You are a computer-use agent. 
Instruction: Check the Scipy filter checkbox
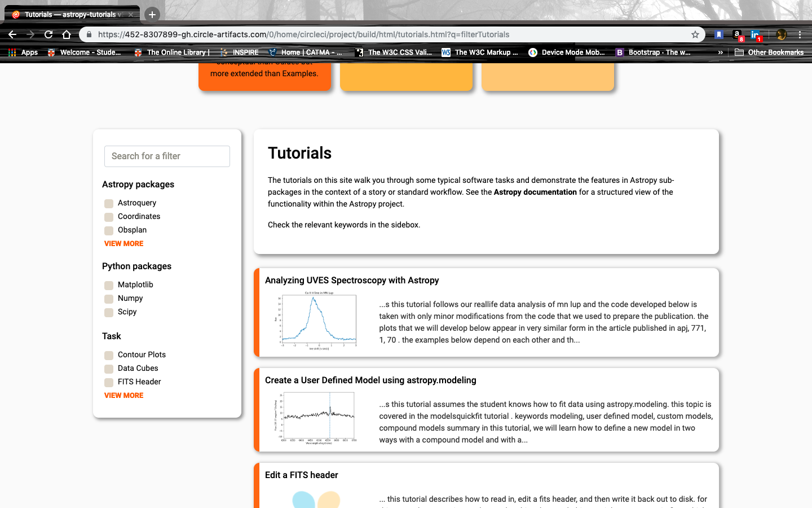tap(109, 312)
